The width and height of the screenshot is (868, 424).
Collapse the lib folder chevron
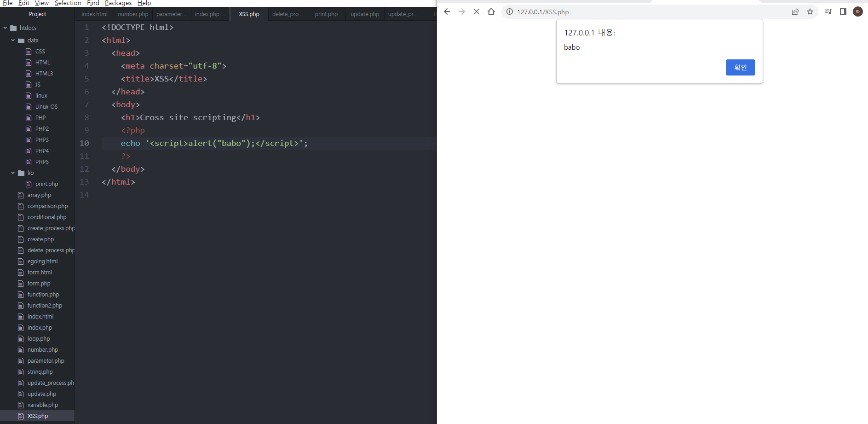(x=13, y=173)
